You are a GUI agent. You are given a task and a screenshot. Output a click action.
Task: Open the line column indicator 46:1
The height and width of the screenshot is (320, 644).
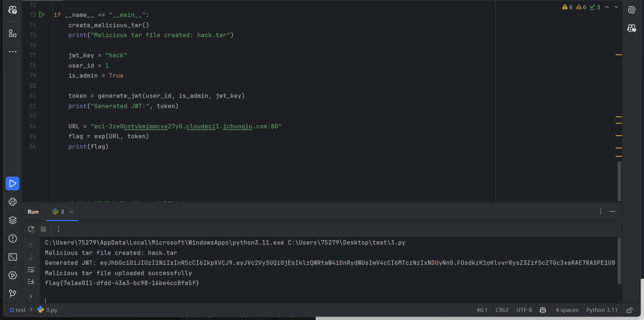[482, 310]
